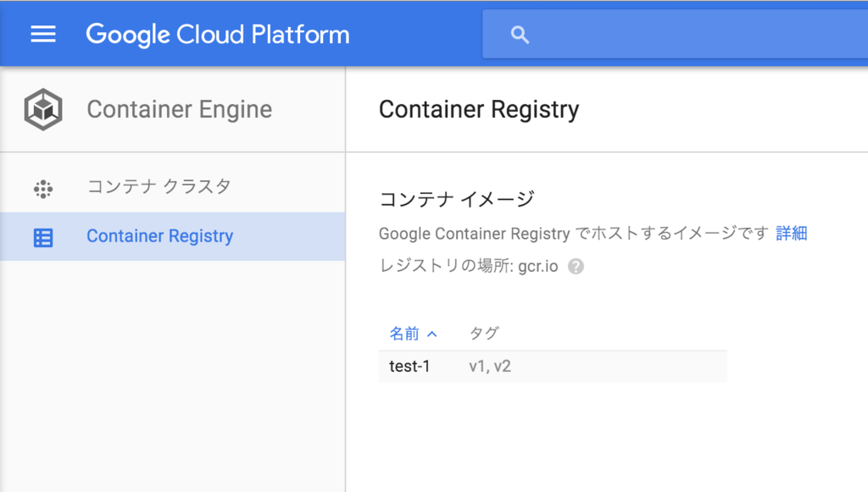
Task: Click the コンテナ クラスタ cluster dots icon
Action: point(43,188)
